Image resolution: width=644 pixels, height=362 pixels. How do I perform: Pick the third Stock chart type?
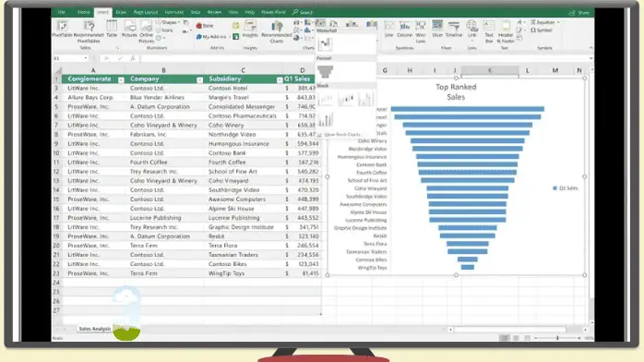point(365,99)
